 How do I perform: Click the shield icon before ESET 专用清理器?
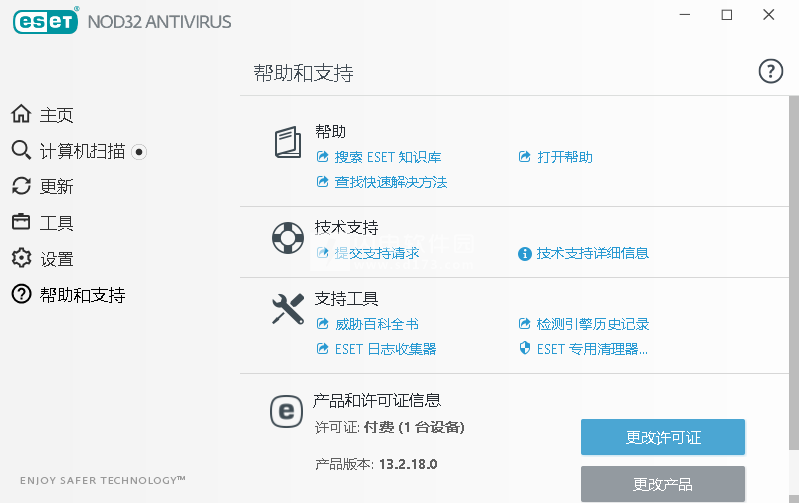(x=524, y=349)
